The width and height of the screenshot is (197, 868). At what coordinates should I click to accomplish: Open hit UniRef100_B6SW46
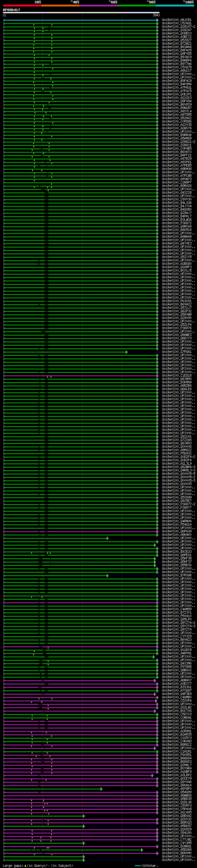click(x=177, y=47)
